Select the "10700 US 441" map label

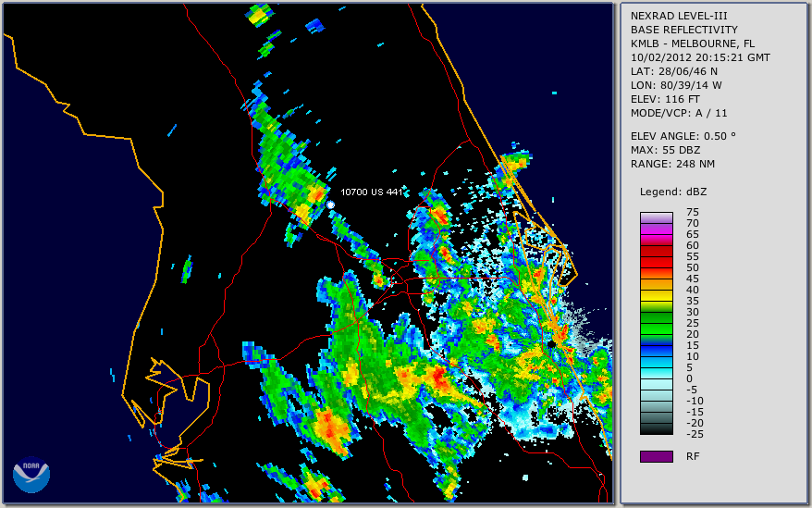[371, 192]
